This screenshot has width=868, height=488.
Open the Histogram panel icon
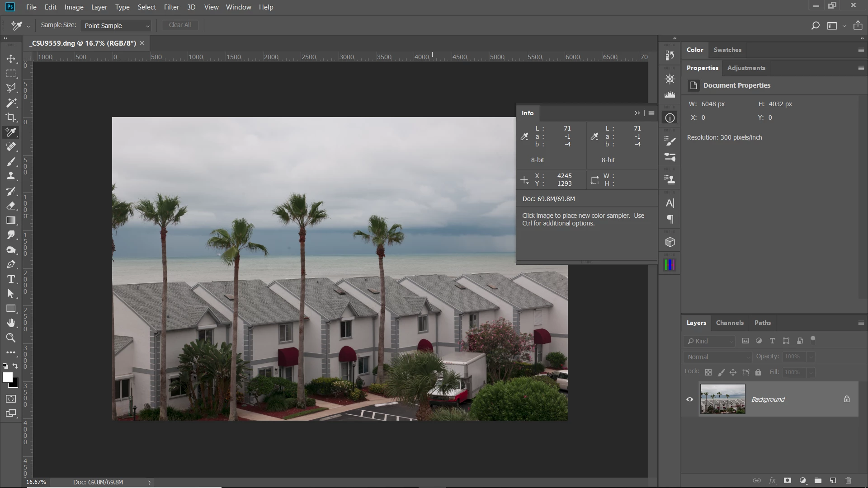coord(670,95)
